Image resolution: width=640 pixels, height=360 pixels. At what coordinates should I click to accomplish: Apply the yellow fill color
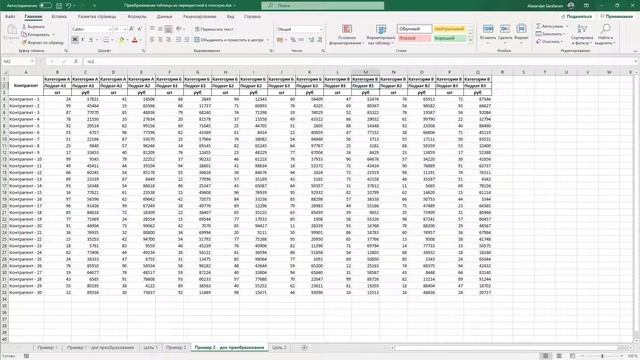[x=122, y=40]
